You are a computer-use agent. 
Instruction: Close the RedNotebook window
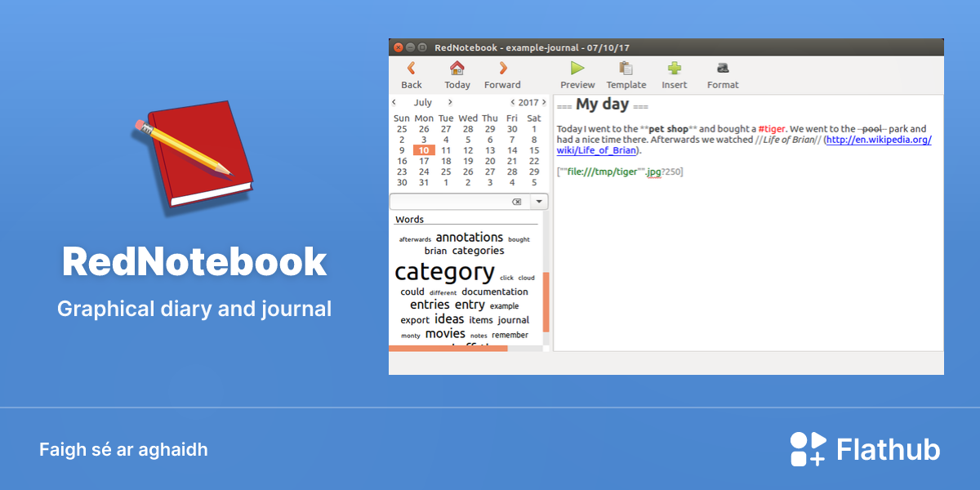[399, 47]
